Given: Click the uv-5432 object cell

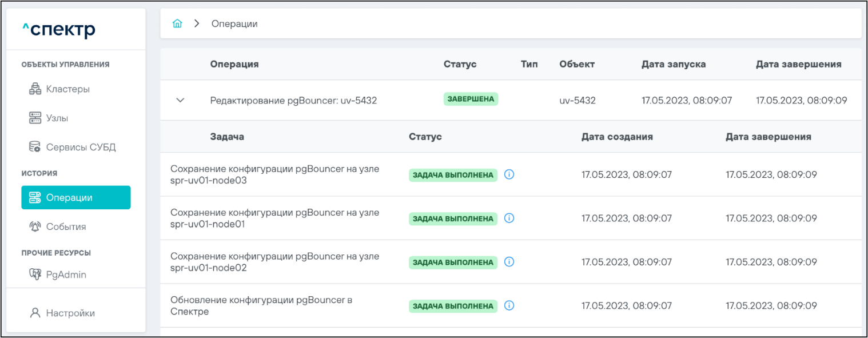Looking at the screenshot, I should [x=578, y=100].
